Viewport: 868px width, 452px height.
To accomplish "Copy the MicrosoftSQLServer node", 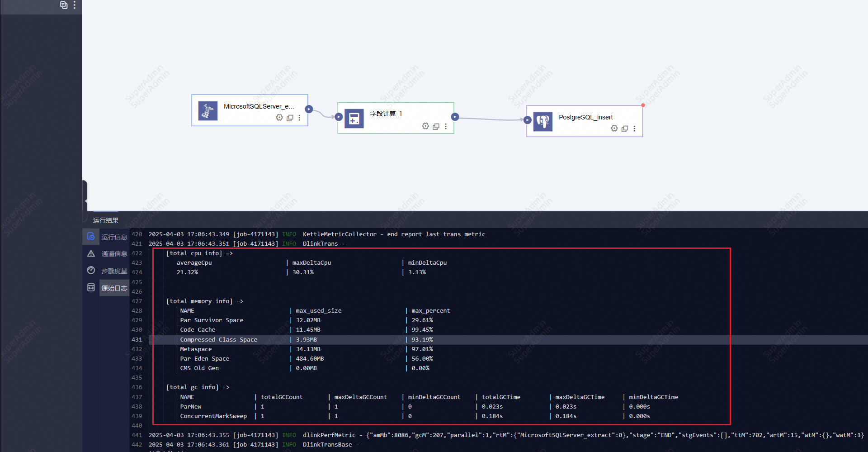I will coord(290,118).
